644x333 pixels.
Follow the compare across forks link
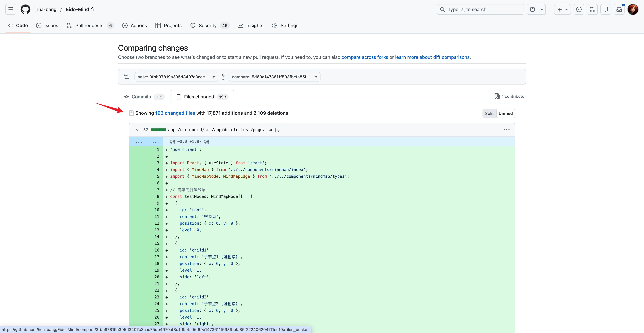coord(364,57)
